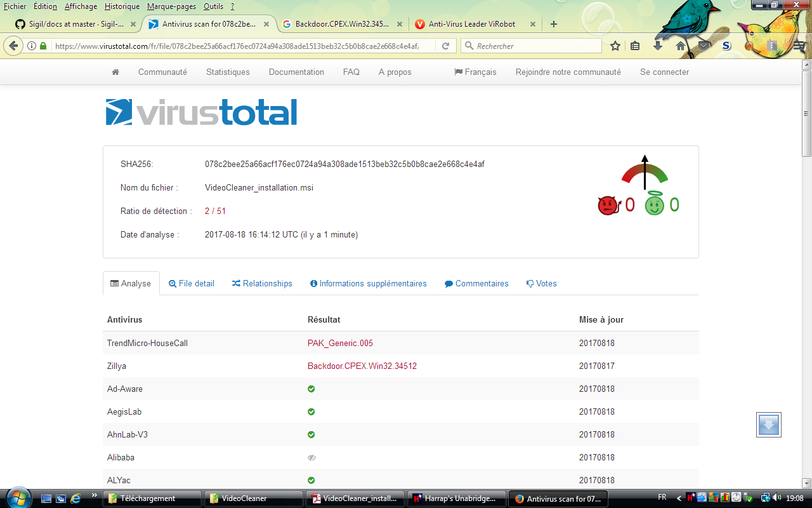Open the Outils menu
Viewport: 812px width, 508px height.
click(x=214, y=6)
